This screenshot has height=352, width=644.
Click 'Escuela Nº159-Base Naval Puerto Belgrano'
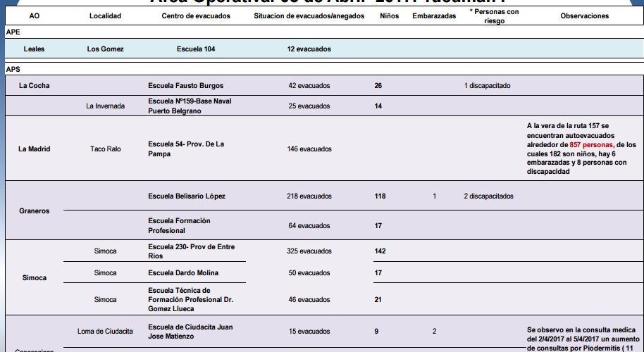point(190,106)
